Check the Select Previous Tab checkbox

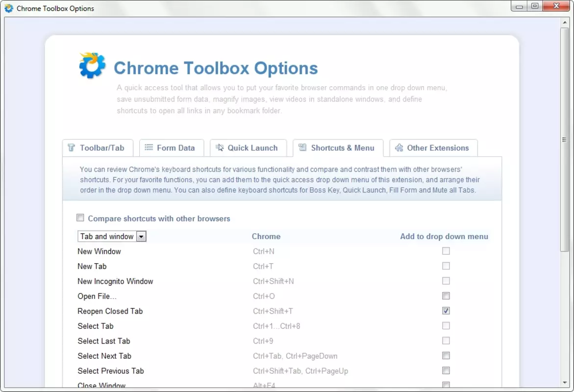[x=446, y=371]
